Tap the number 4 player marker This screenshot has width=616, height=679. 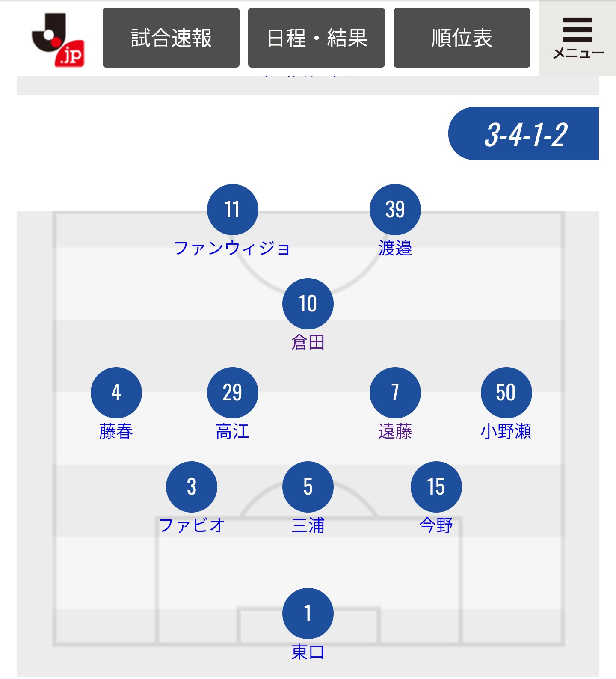[116, 393]
